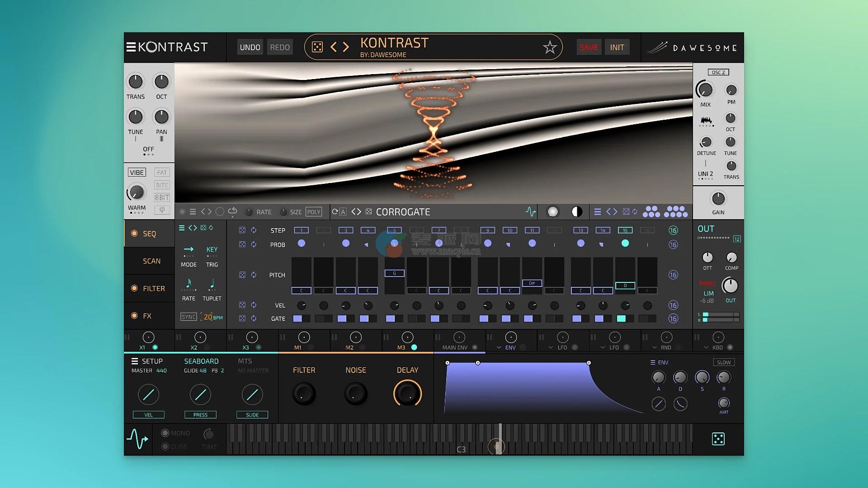Image resolution: width=868 pixels, height=488 pixels.
Task: Toggle the SYNC tempo box
Action: (x=189, y=317)
